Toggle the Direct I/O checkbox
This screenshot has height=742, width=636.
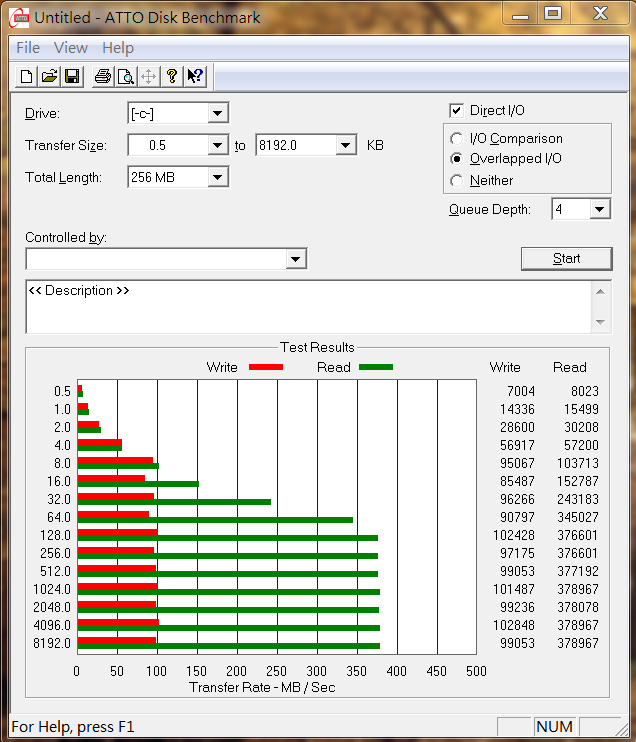456,111
